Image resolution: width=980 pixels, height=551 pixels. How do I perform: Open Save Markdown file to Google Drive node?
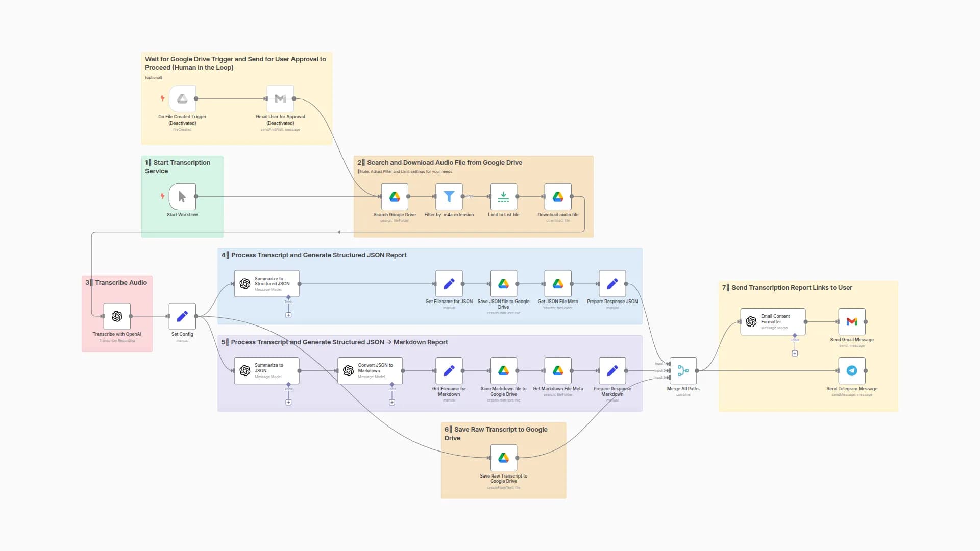(x=503, y=370)
